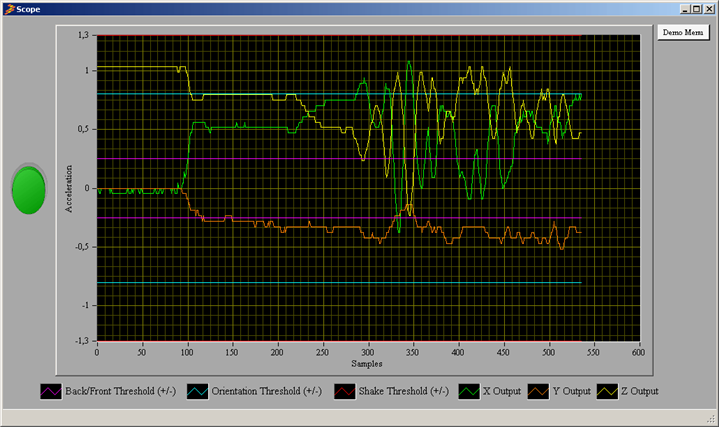Select the Shake Threshold legend swatch
The width and height of the screenshot is (719, 427).
tap(344, 392)
